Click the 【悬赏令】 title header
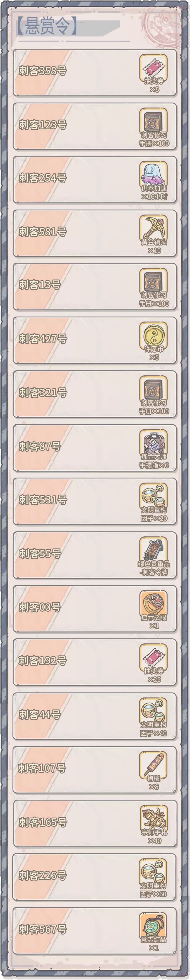Screen dimensions: 190x980 47,27
